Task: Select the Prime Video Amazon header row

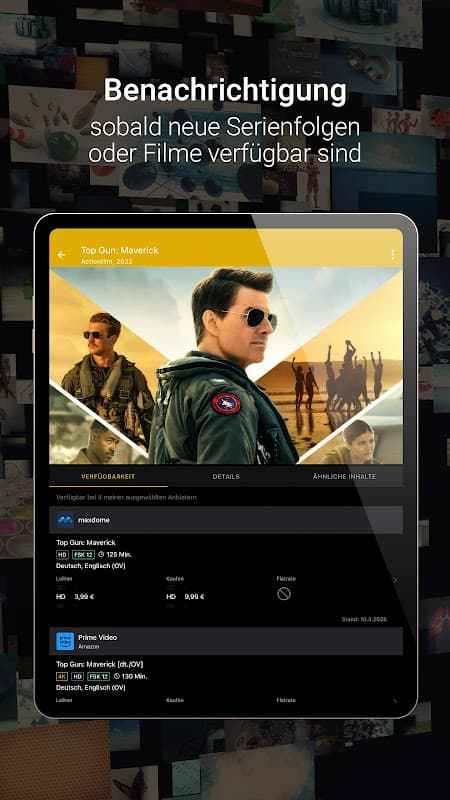Action: (226, 641)
